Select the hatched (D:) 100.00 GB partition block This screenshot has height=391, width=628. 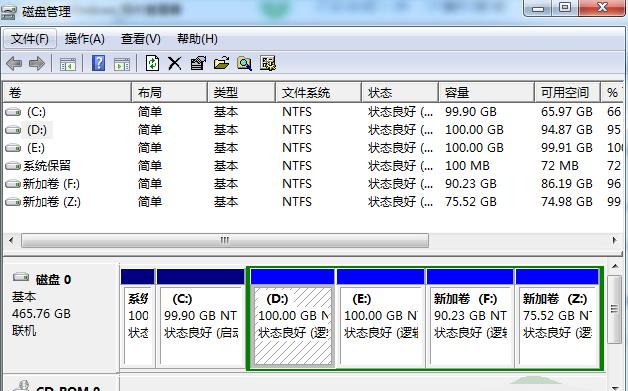(x=293, y=318)
